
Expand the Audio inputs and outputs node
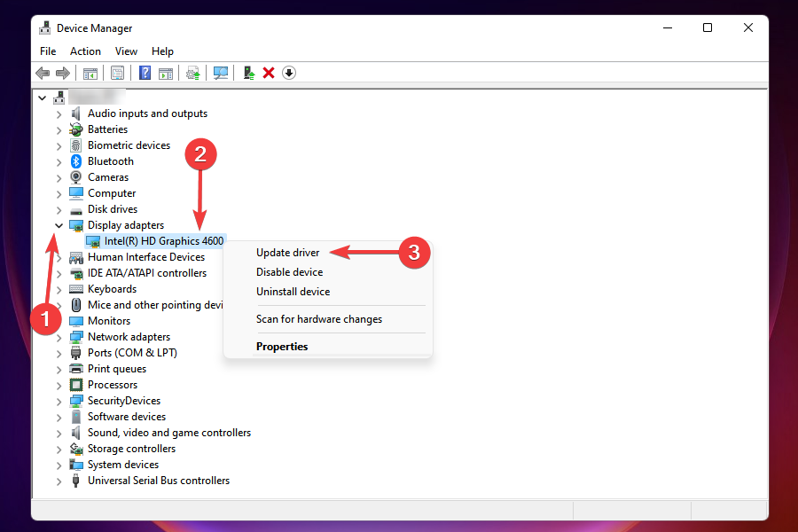point(59,114)
